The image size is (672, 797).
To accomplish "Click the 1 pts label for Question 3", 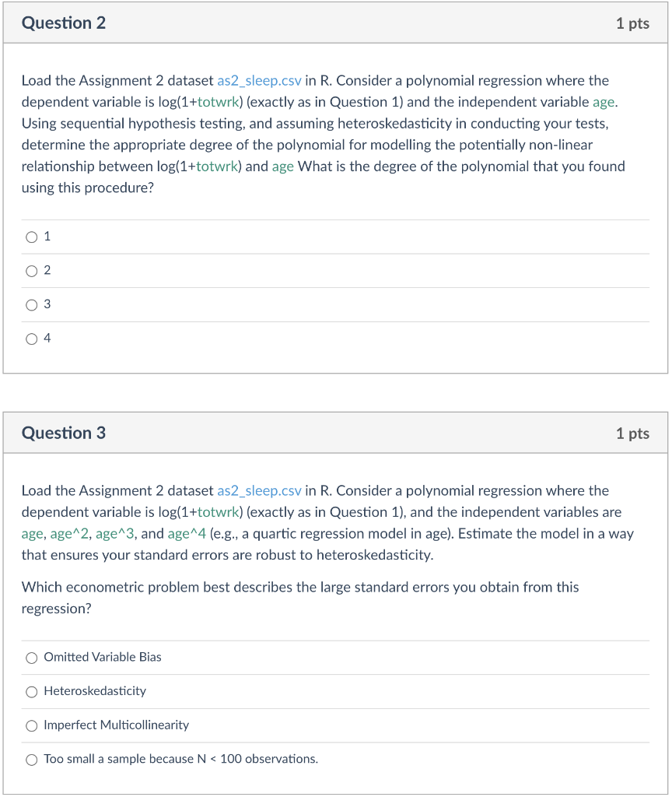I will tap(632, 433).
